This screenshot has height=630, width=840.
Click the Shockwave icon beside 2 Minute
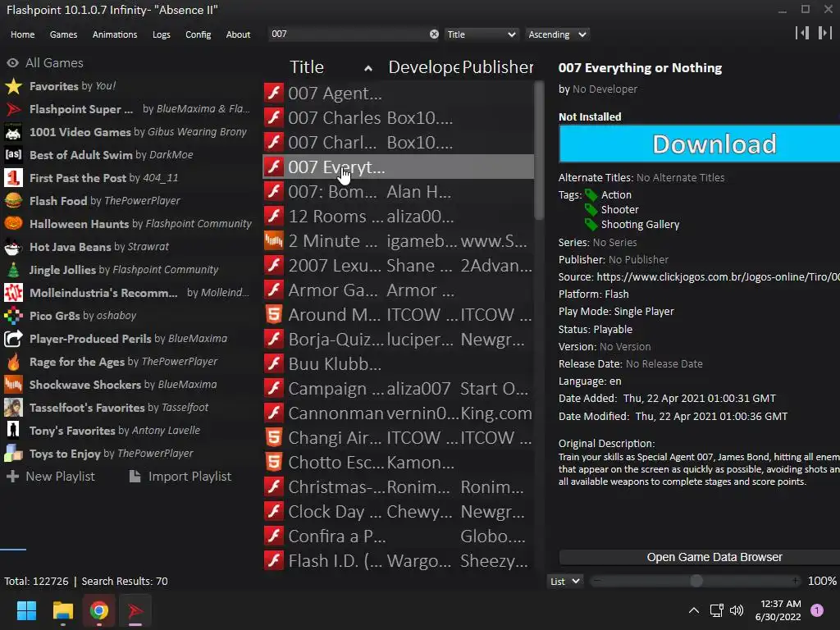(x=274, y=241)
